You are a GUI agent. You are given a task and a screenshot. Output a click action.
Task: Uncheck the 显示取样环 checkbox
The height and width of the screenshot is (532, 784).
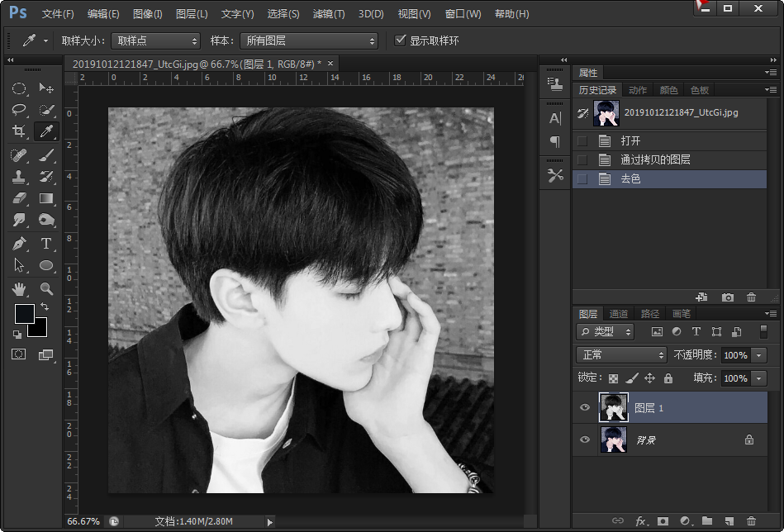coord(401,40)
